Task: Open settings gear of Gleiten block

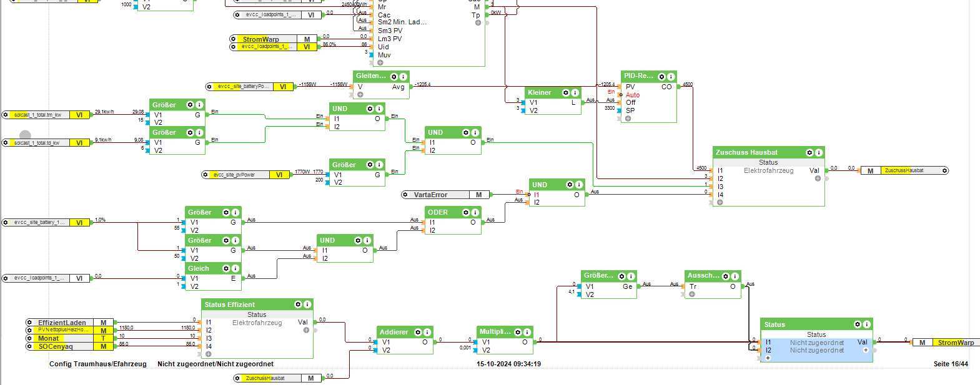Action: (x=394, y=76)
